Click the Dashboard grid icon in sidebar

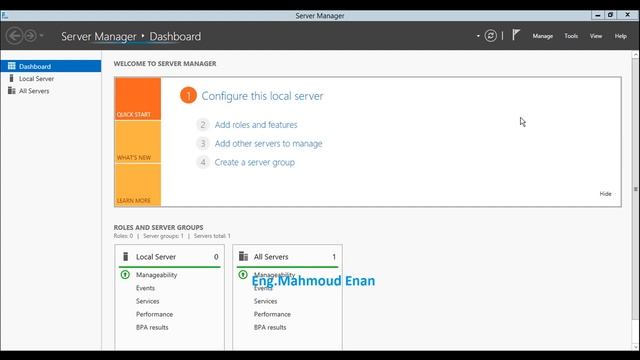[x=11, y=66]
